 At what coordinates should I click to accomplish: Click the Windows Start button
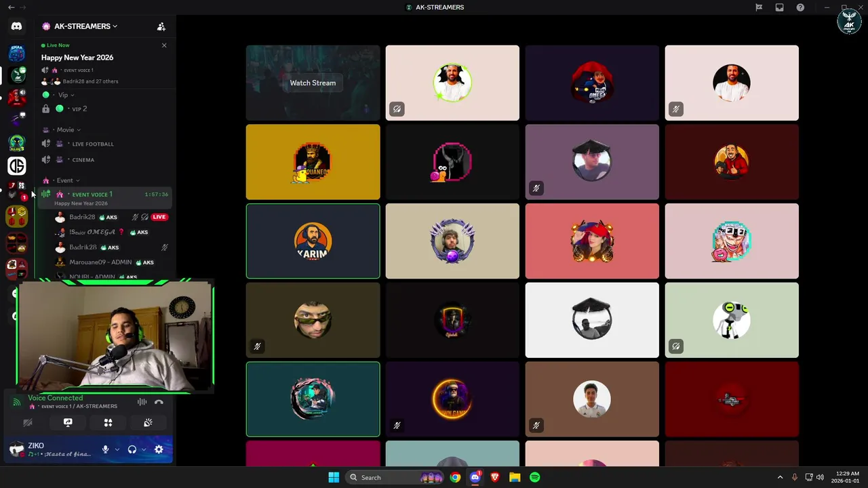pyautogui.click(x=334, y=477)
